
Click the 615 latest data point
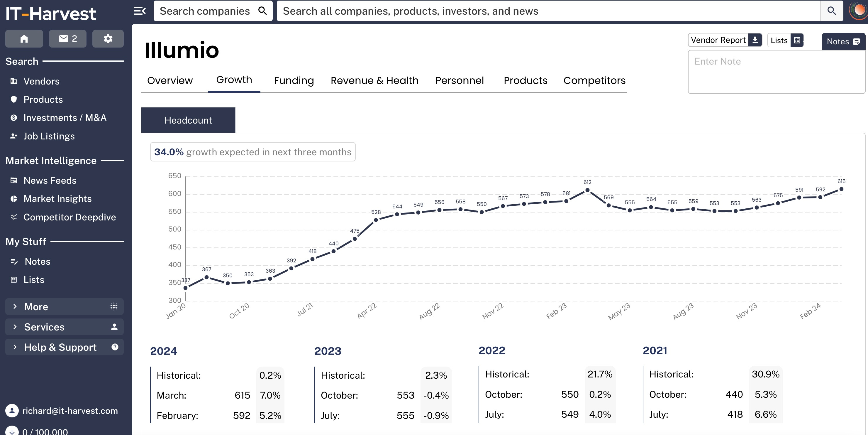click(841, 189)
